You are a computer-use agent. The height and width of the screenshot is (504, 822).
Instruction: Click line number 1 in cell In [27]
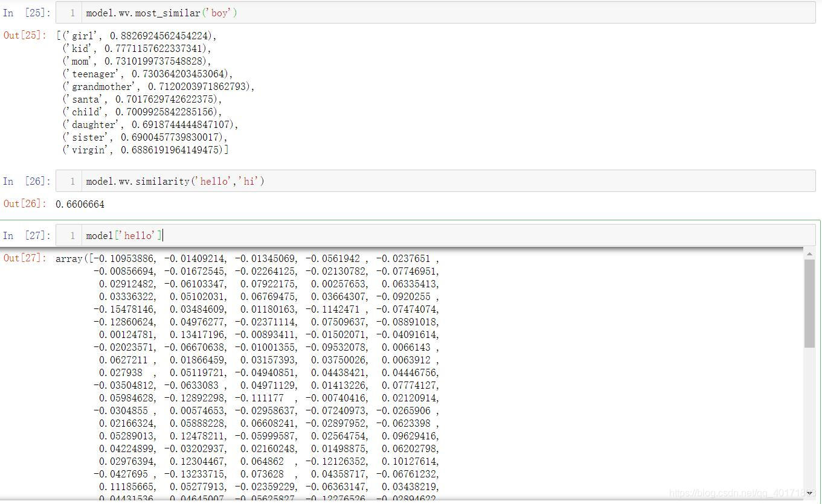coord(72,235)
